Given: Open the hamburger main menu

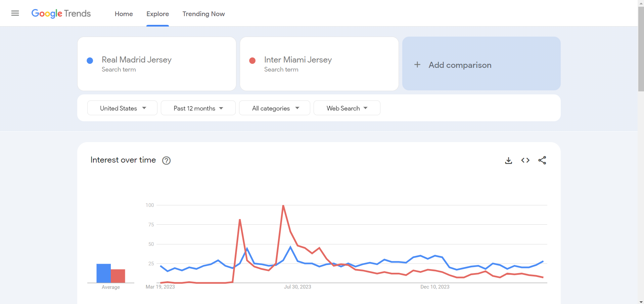Looking at the screenshot, I should tap(15, 13).
